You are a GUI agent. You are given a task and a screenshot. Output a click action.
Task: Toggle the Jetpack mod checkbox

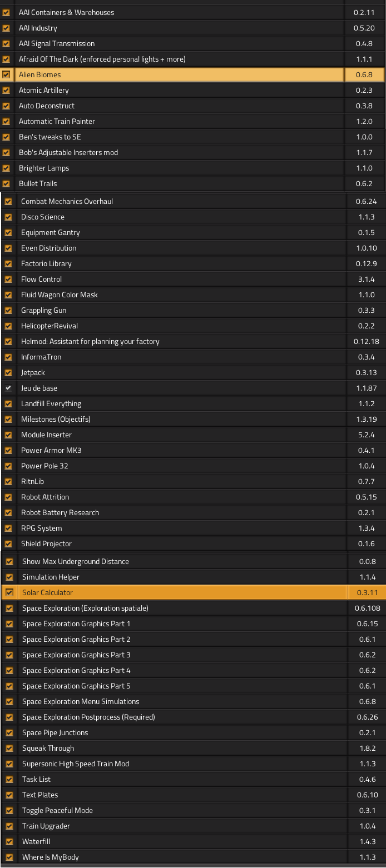(8, 372)
